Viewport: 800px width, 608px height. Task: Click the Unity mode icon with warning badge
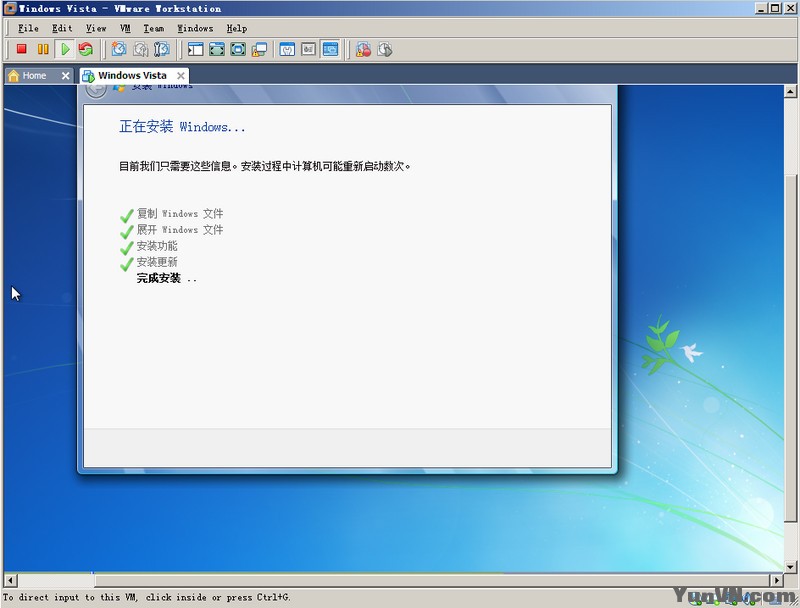pyautogui.click(x=259, y=49)
